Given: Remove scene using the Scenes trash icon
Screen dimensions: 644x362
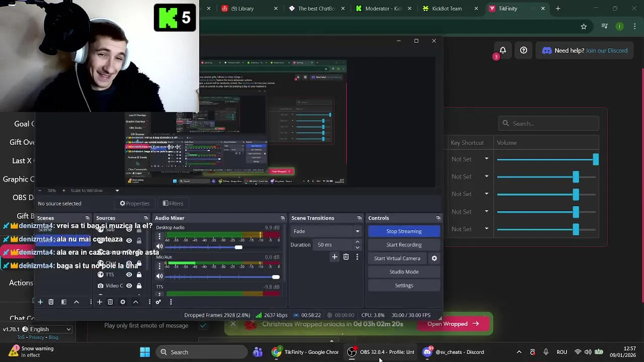Looking at the screenshot, I should click(51, 302).
